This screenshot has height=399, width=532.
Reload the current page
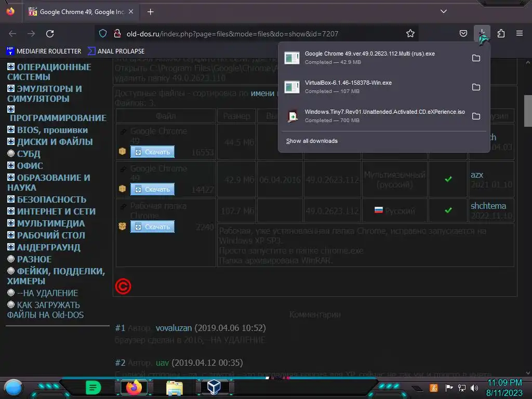coord(50,34)
